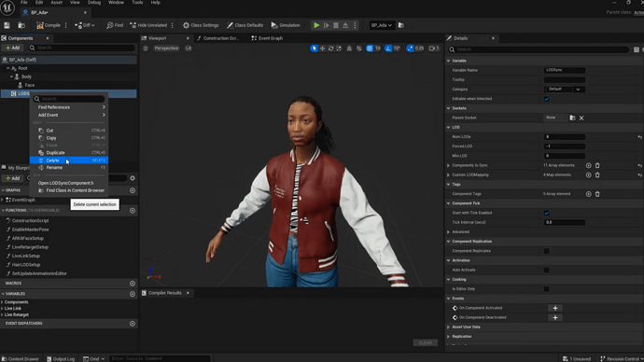Open the Category Default dropdown
The image size is (644, 362).
coord(565,89)
